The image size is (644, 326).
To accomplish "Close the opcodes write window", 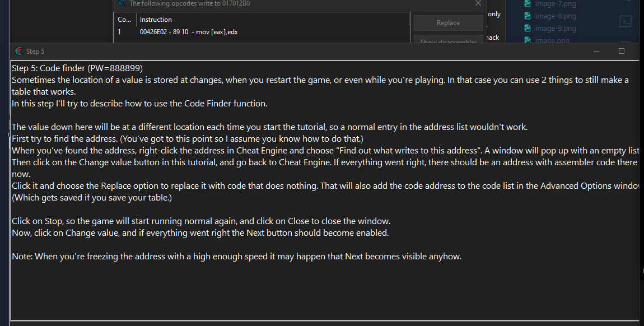I will point(478,3).
